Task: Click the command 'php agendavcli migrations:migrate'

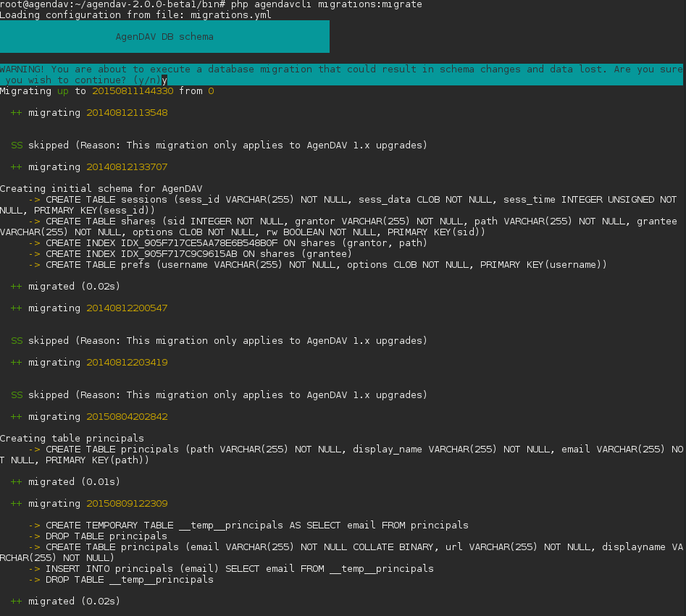Action: coord(327,4)
